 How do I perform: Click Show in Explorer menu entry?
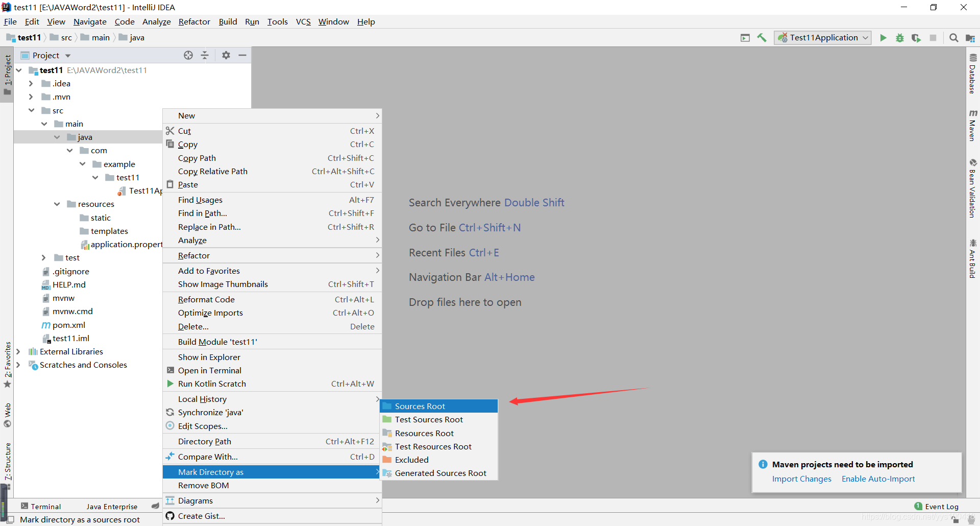272,357
